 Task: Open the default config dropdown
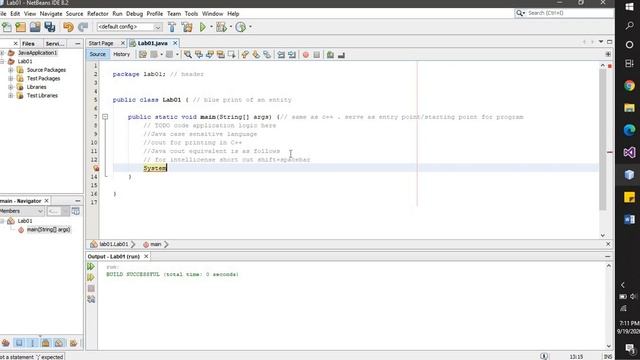pyautogui.click(x=129, y=27)
